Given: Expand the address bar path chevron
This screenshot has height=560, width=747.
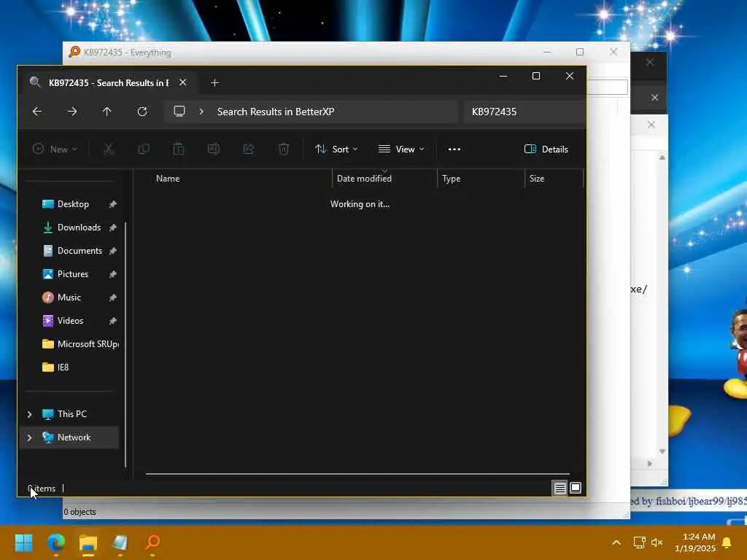Looking at the screenshot, I should (201, 112).
